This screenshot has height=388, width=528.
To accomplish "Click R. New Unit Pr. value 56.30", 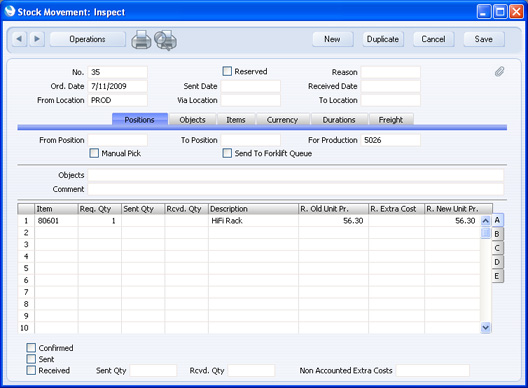I will tap(453, 221).
